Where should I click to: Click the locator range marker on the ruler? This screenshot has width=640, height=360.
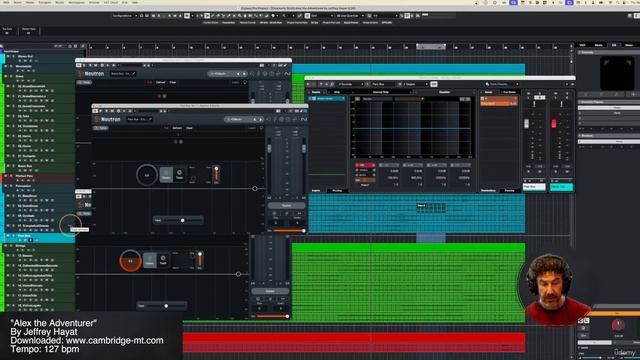431,47
